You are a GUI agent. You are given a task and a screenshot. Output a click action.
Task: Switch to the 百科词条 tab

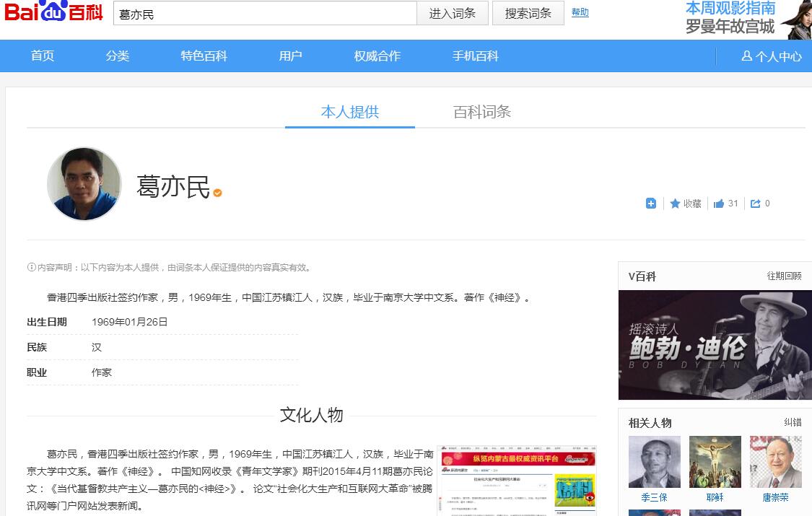pos(481,112)
